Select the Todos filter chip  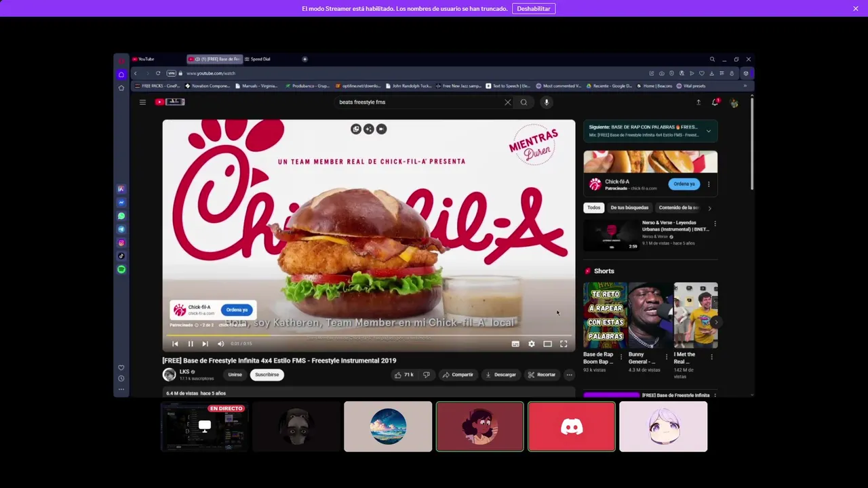point(593,207)
